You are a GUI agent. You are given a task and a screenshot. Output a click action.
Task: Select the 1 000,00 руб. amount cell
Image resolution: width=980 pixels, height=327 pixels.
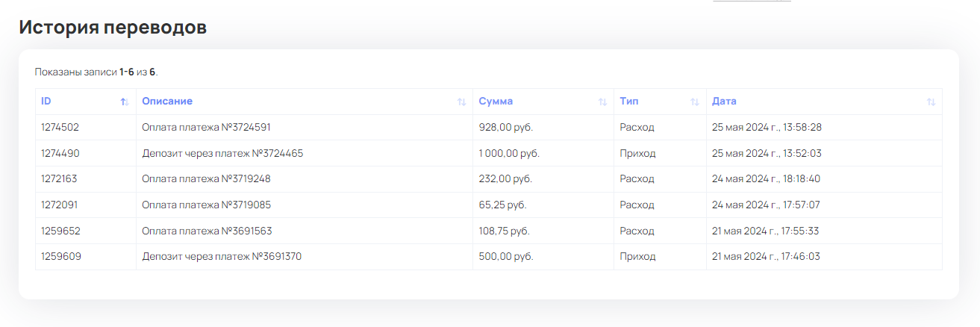pos(509,154)
